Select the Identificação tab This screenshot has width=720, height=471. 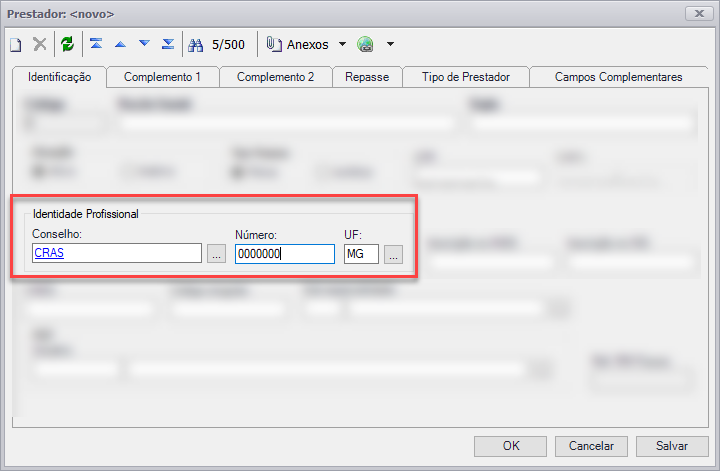(x=59, y=77)
